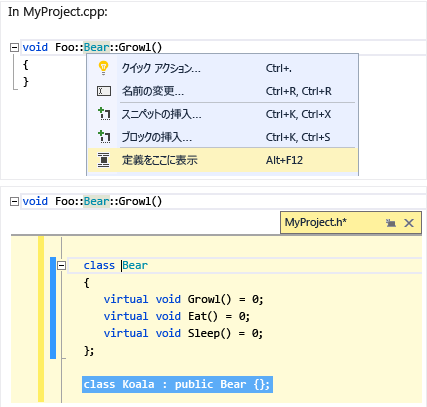The height and width of the screenshot is (407, 427).
Task: Collapse the lower Foo::Bear::Growl function outline
Action: pos(14,201)
